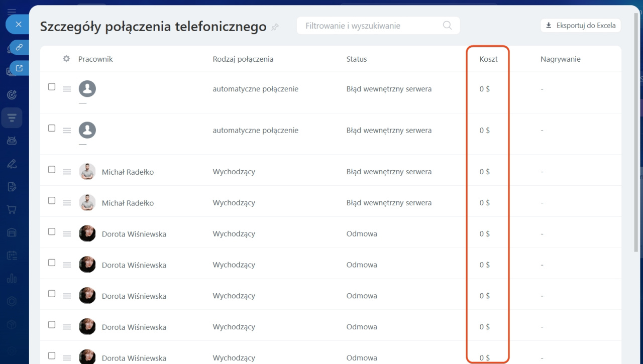Viewport: 643px width, 364px height.
Task: Tick the first Dorota Wiśniewska row checkbox
Action: 52,231
